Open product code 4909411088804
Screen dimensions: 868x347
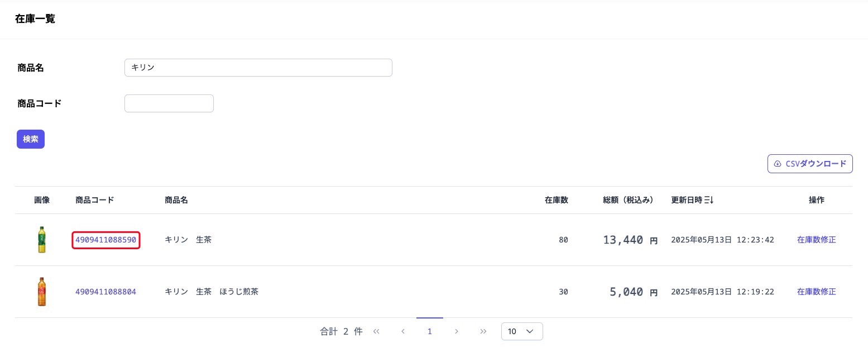[x=105, y=292]
